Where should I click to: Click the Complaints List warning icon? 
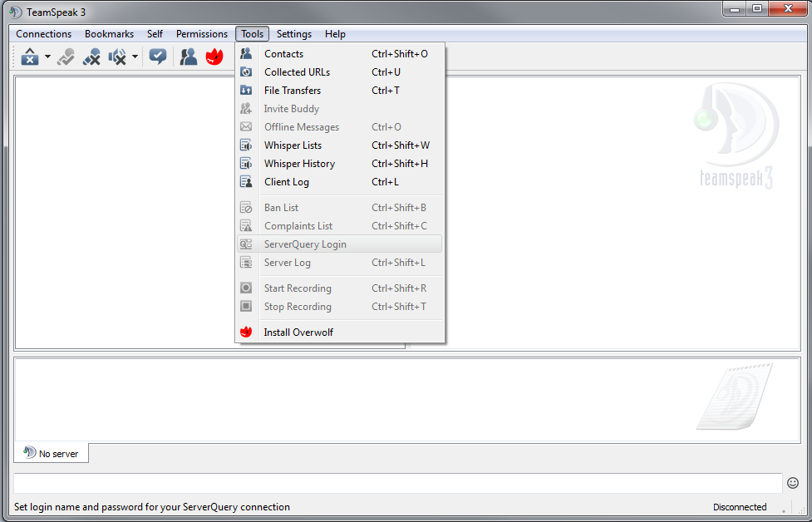[x=246, y=226]
